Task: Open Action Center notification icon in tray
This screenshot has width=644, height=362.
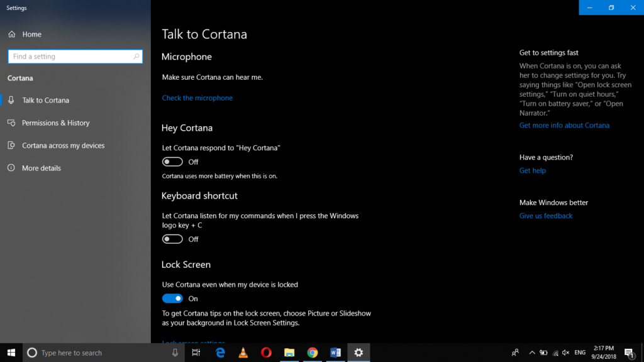Action: coord(629,353)
